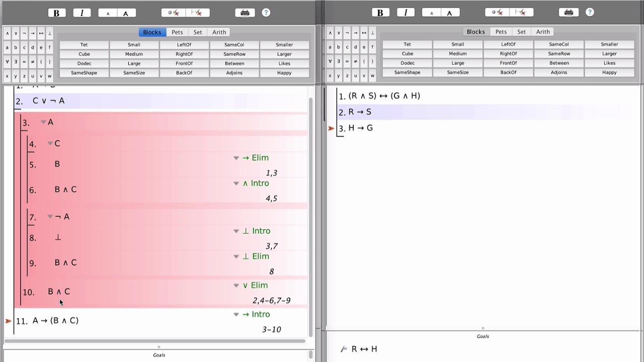Click the Between predicate in left window
The width and height of the screenshot is (644, 362).
234,63
